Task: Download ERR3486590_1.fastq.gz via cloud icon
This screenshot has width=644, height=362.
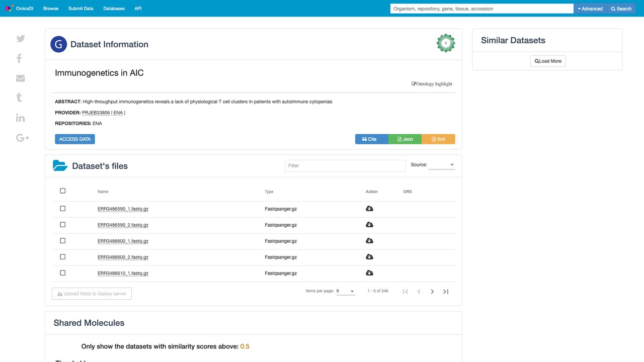Action: [x=369, y=209]
